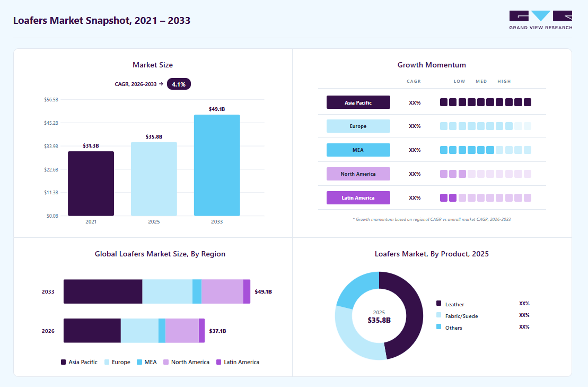588x387 pixels.
Task: Click the Asia Pacific region label
Action: [358, 102]
